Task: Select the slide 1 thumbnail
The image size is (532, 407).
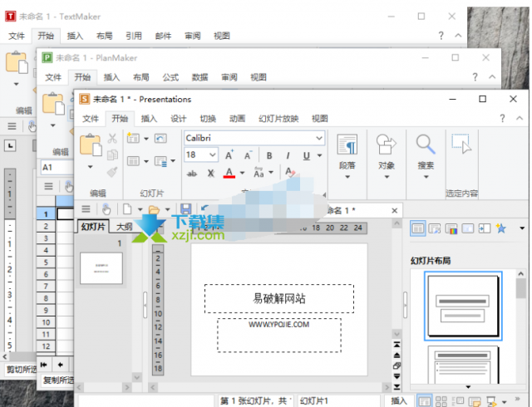Action: 101,268
